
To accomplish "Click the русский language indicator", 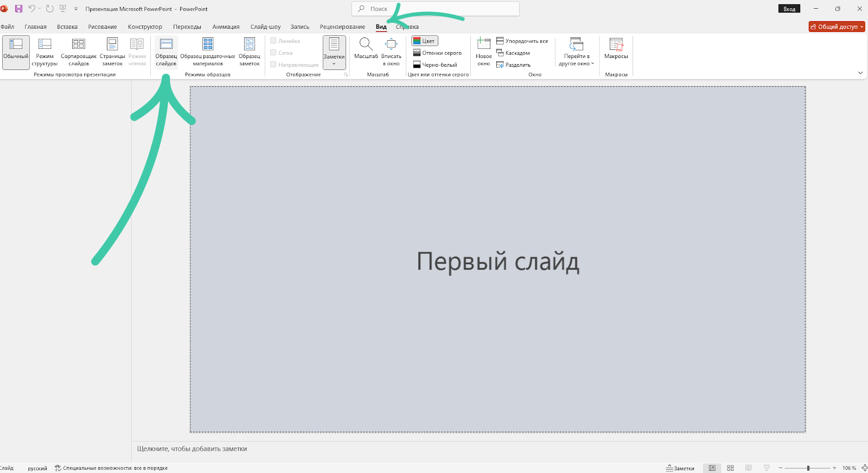I will pyautogui.click(x=37, y=468).
